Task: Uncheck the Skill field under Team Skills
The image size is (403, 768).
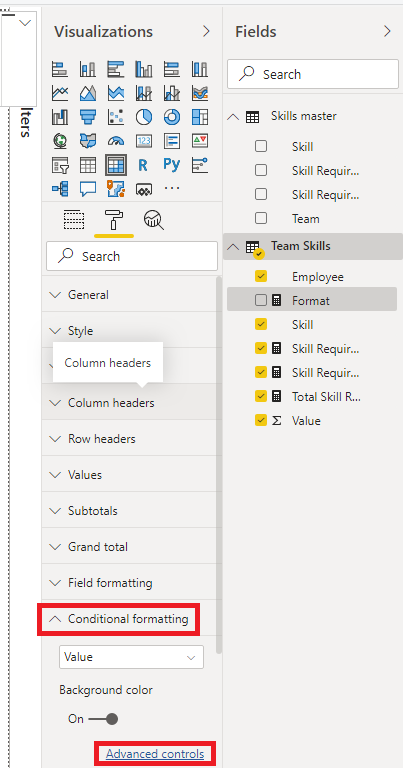Action: (x=261, y=324)
